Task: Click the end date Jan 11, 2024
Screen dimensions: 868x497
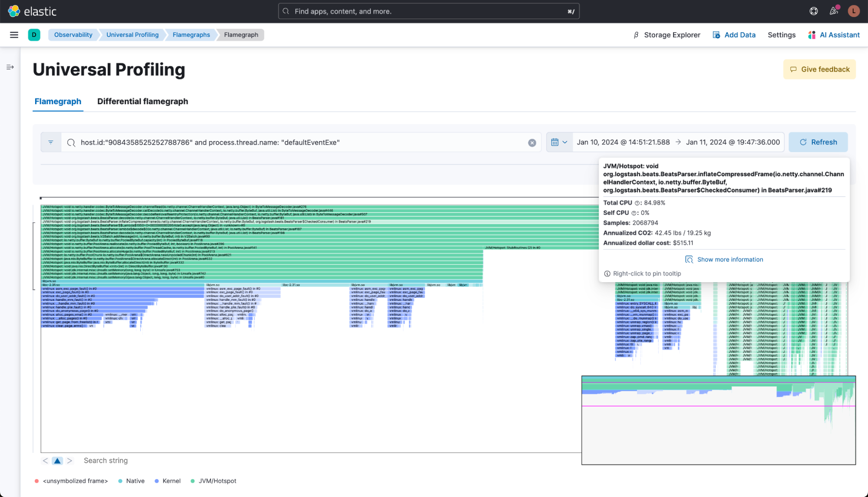Action: tap(733, 142)
